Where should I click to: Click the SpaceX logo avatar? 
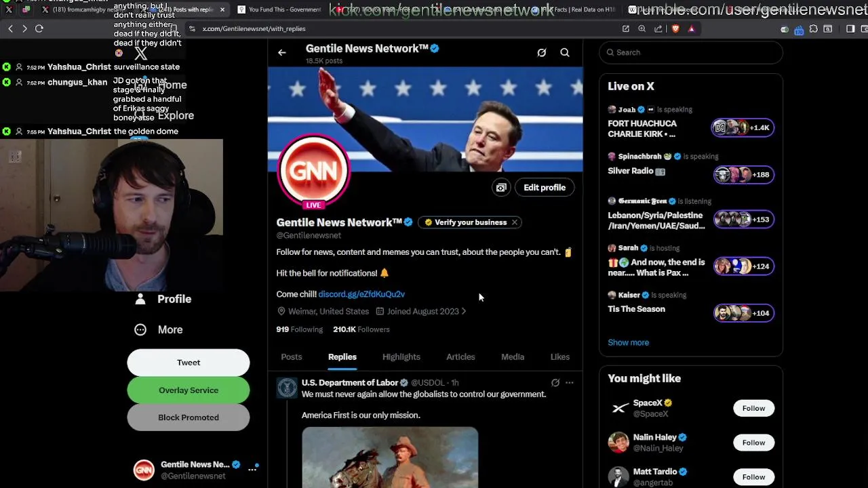[x=619, y=408]
